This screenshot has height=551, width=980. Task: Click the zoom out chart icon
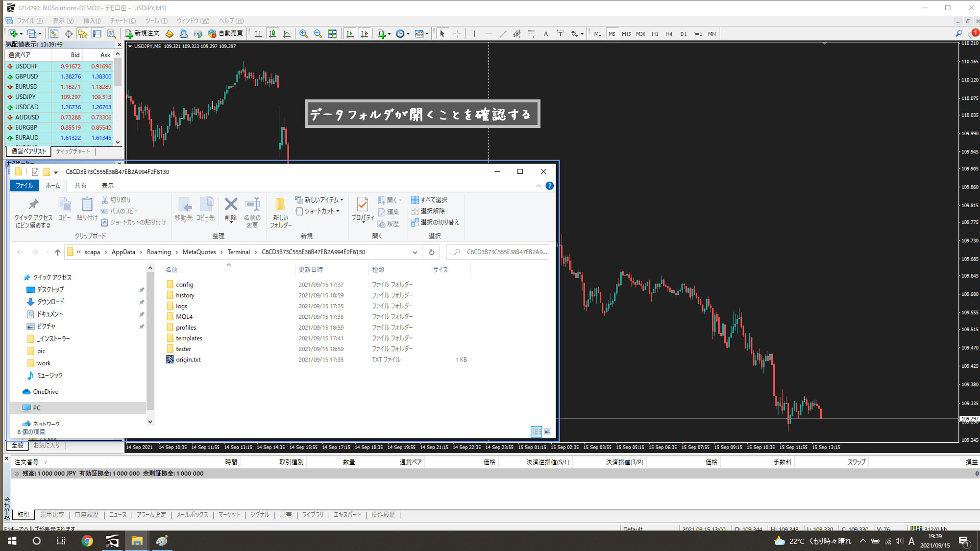pos(318,34)
